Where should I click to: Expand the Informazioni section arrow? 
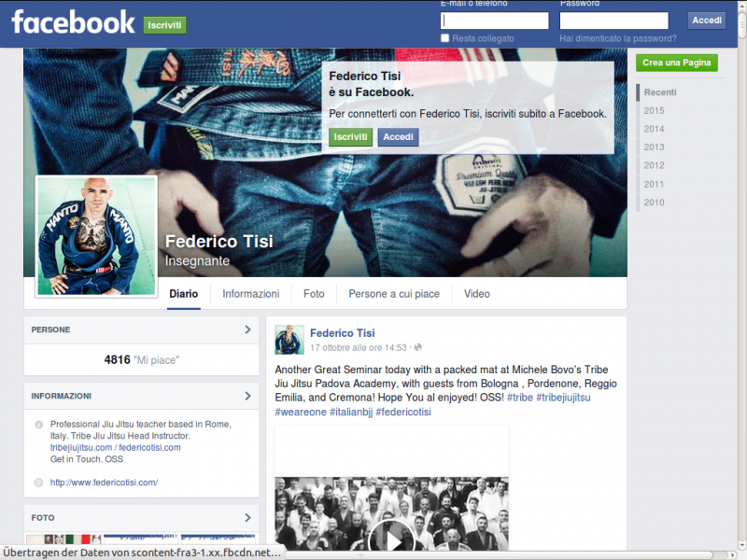247,396
